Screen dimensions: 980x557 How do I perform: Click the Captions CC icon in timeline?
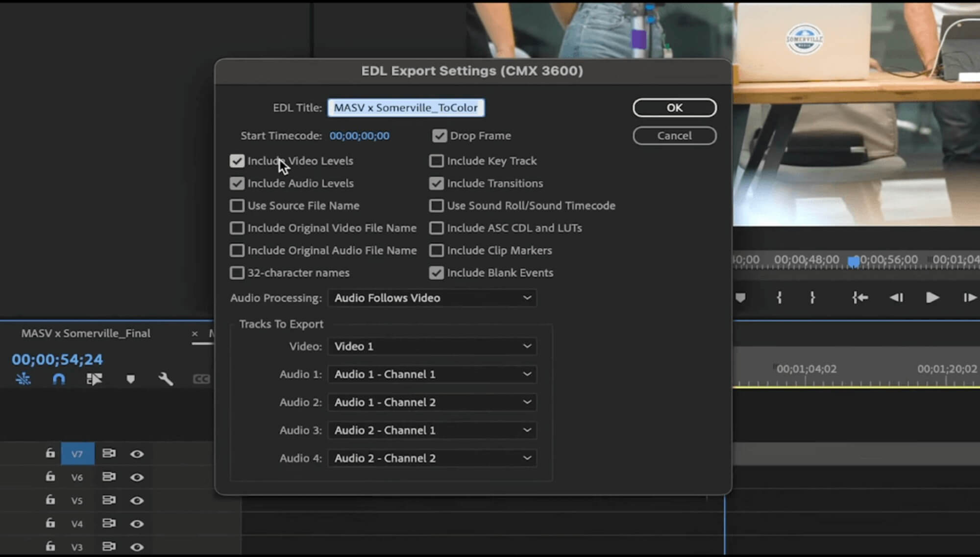201,379
